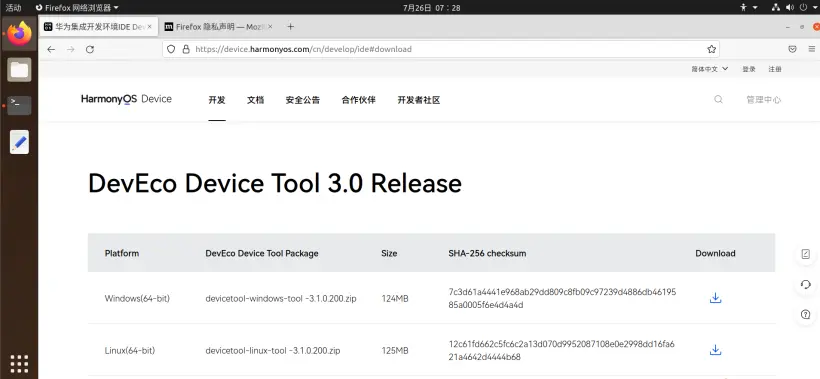820x379 pixels.
Task: Click the Linux checksum starting 12c61fd
Action: point(562,350)
